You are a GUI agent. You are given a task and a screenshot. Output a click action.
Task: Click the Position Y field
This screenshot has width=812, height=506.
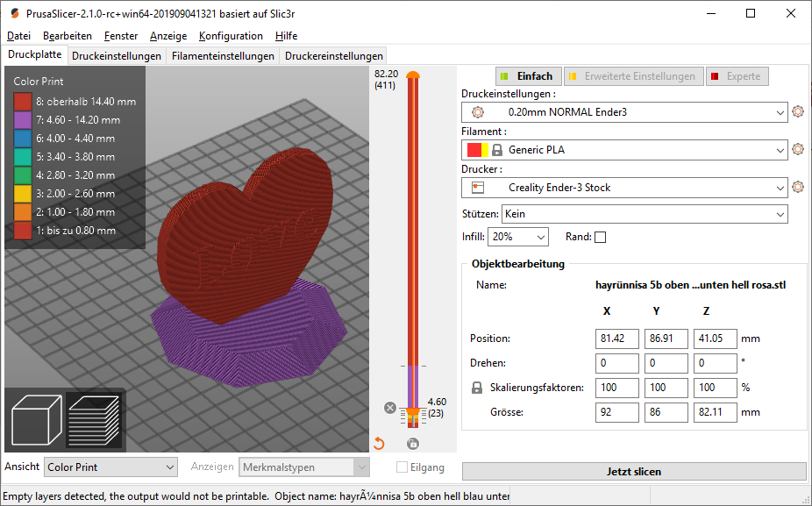(x=666, y=339)
